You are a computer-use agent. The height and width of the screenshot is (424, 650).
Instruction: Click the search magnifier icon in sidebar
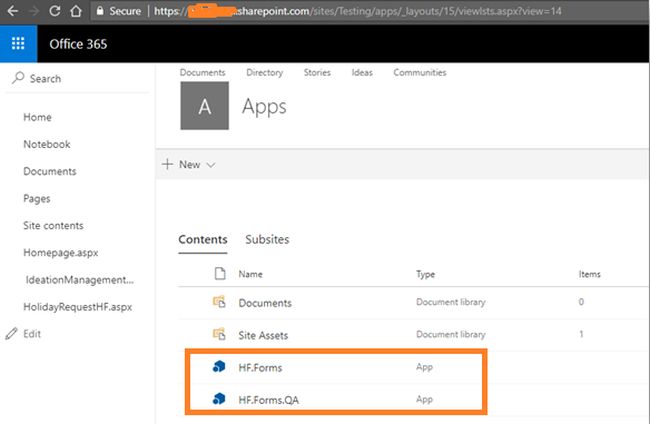click(18, 78)
